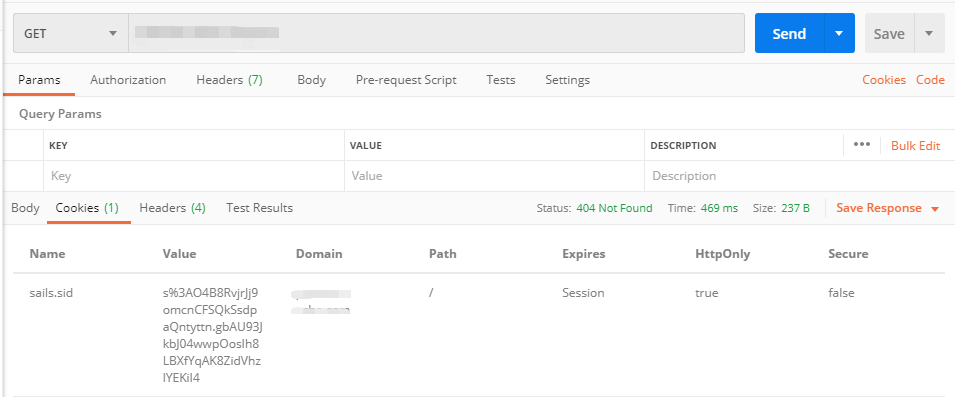Click the blue Send button
955x397 pixels.
point(789,33)
